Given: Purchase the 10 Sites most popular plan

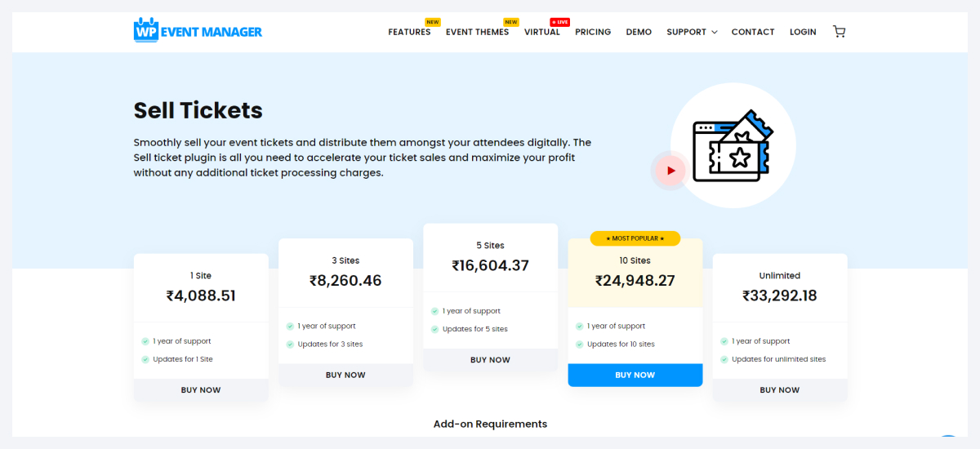Looking at the screenshot, I should tap(635, 376).
